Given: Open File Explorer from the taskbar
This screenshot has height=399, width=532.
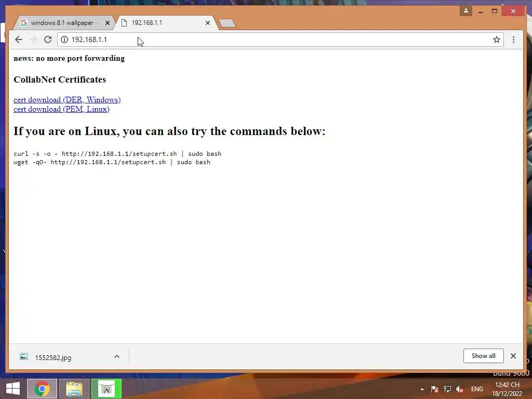Looking at the screenshot, I should [74, 389].
